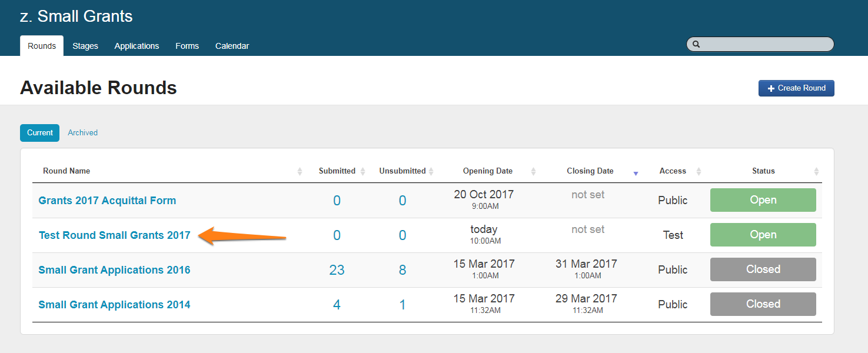Viewport: 868px width, 353px height.
Task: Go to the Forms tab
Action: point(187,46)
